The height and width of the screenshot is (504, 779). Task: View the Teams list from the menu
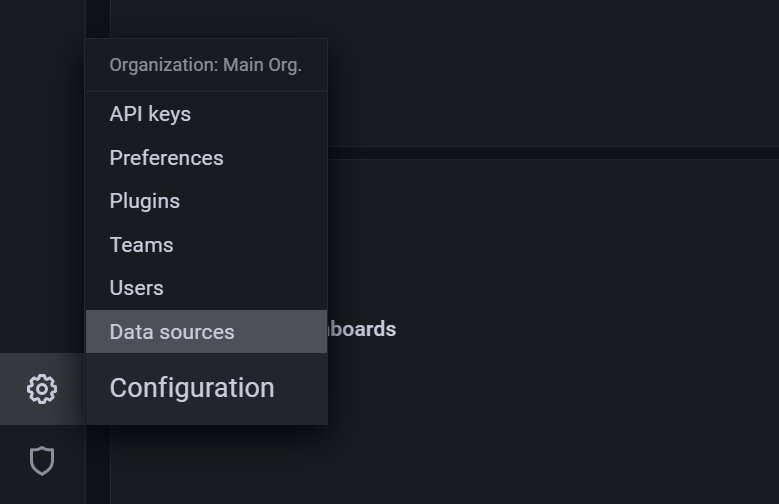(141, 245)
